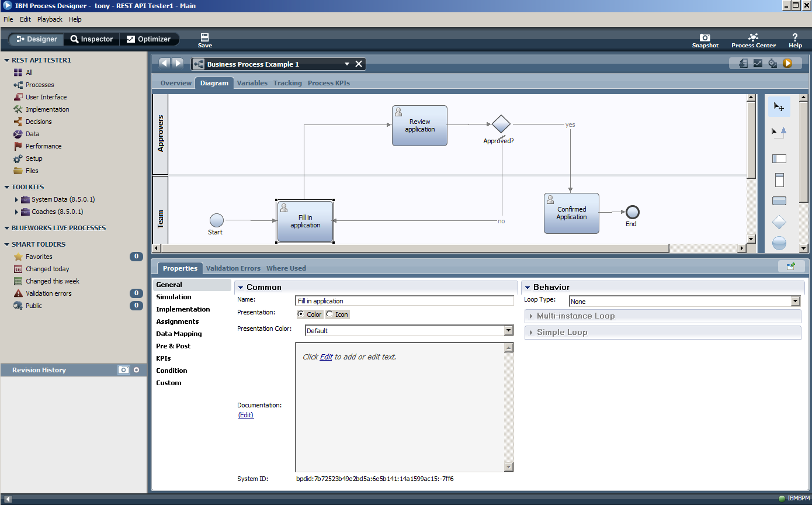This screenshot has height=505, width=812.
Task: Click the Edit link in documentation box
Action: pos(326,357)
